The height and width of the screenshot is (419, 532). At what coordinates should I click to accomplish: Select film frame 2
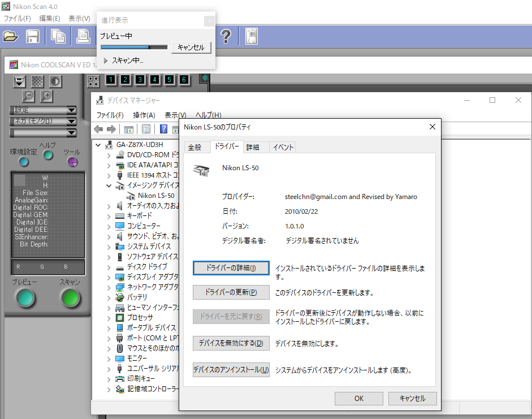point(125,79)
